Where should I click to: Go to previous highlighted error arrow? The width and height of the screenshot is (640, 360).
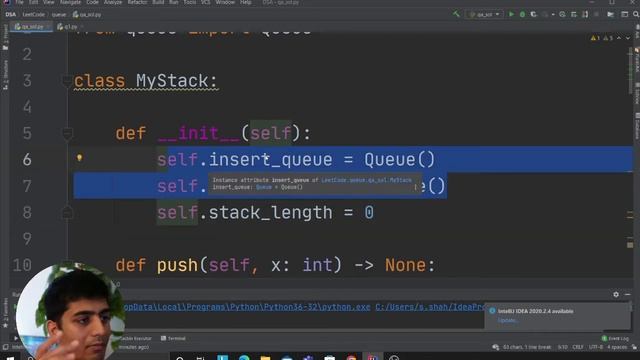tap(619, 38)
